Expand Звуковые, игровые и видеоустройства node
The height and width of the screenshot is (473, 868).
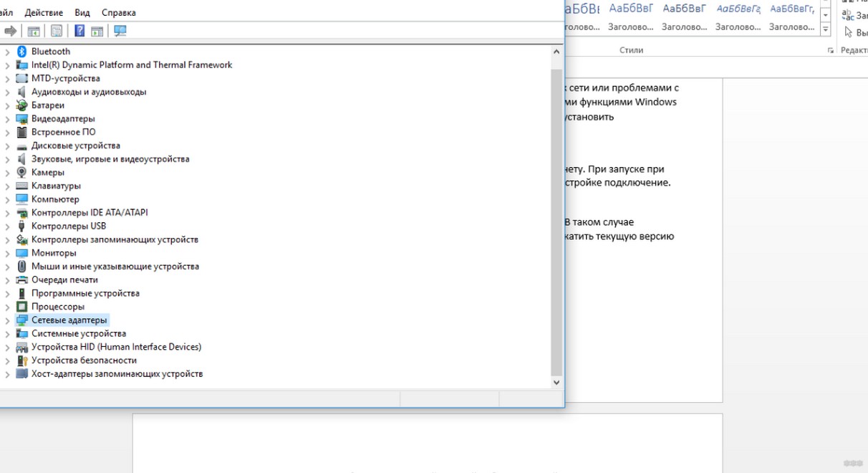(x=7, y=159)
